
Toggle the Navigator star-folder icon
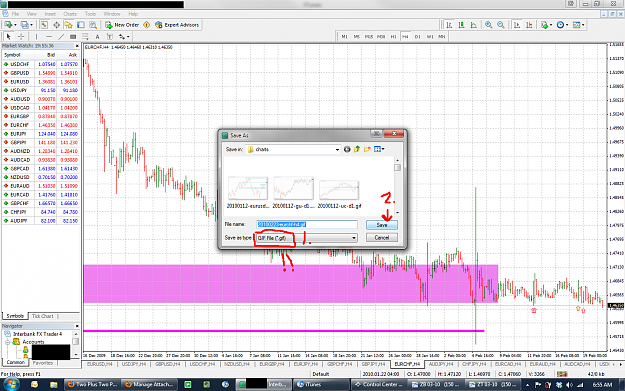point(69,25)
